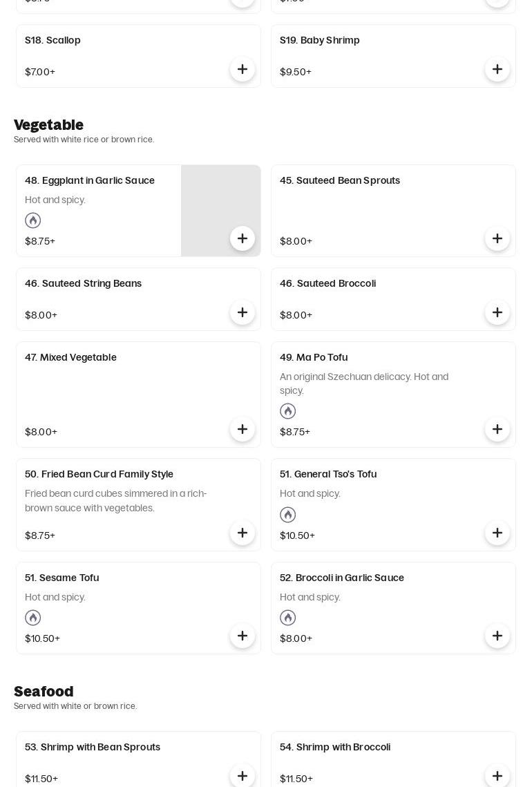Click the Vegetable section heading
The width and height of the screenshot is (532, 787).
(x=48, y=125)
